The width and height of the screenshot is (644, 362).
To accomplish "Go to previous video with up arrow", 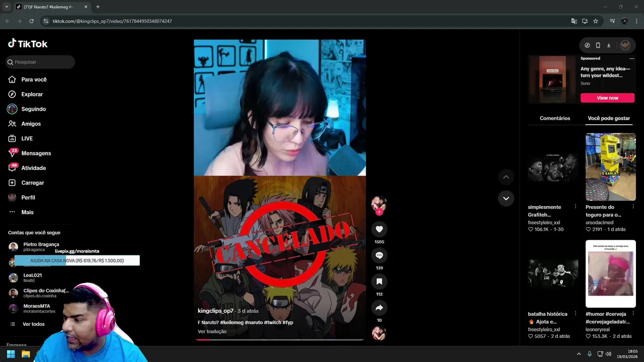I will coord(506,177).
